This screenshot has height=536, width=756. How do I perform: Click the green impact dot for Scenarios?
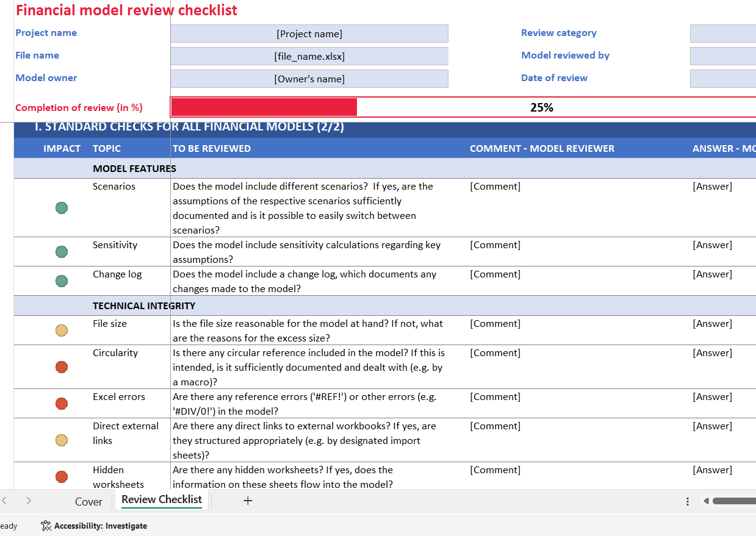coord(62,208)
